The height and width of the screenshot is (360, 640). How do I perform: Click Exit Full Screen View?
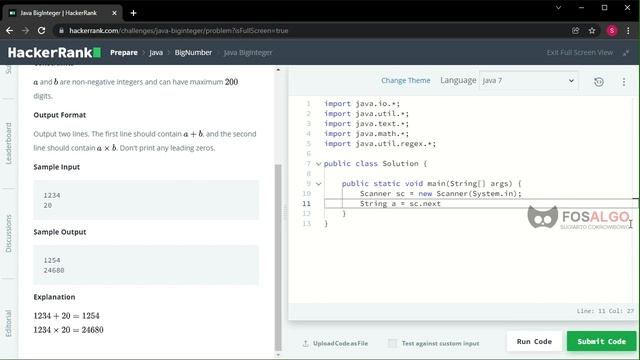click(x=580, y=53)
